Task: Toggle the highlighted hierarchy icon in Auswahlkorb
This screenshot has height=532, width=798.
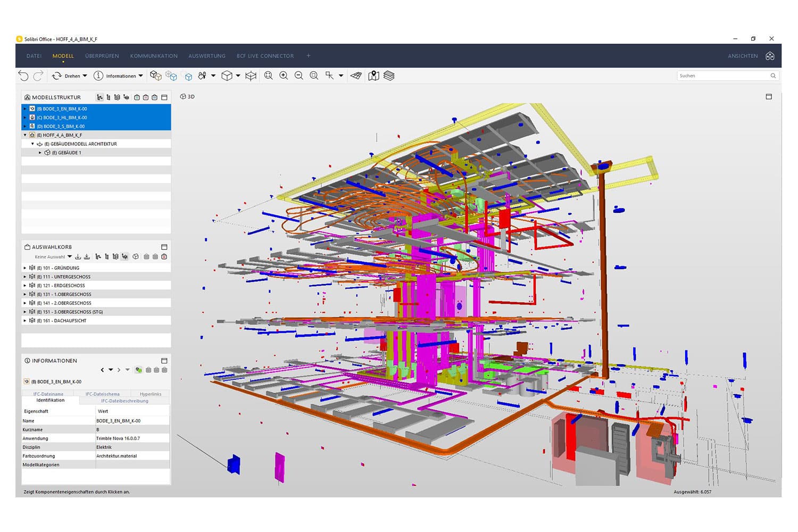Action: click(x=124, y=256)
